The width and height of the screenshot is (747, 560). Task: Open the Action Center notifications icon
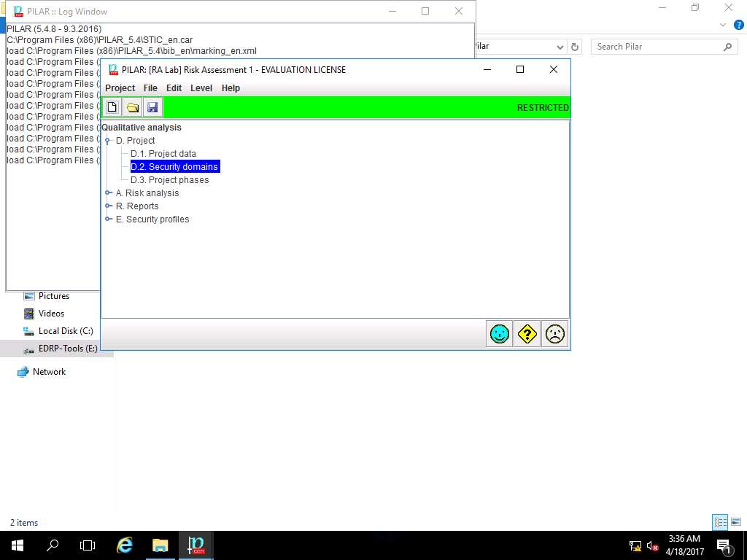point(724,545)
